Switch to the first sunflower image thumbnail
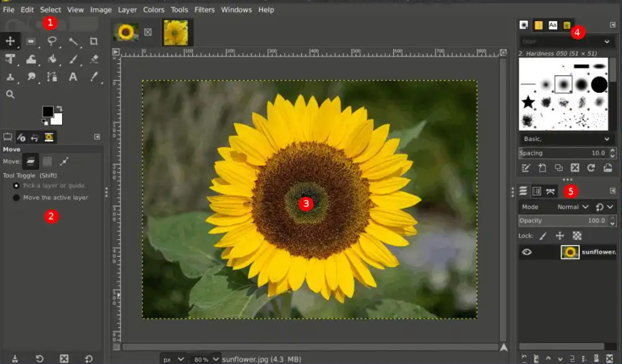The image size is (622, 364). [126, 32]
